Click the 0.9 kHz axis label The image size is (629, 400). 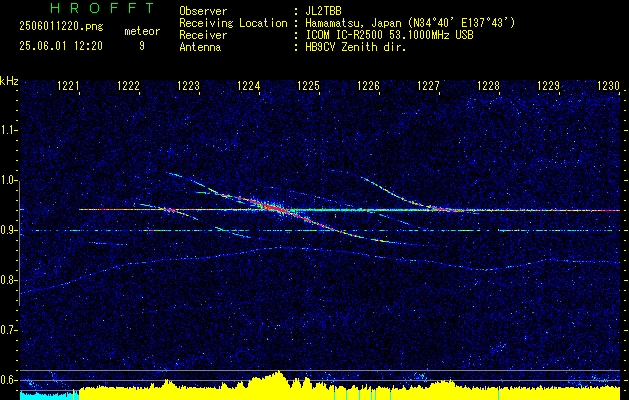[8, 230]
